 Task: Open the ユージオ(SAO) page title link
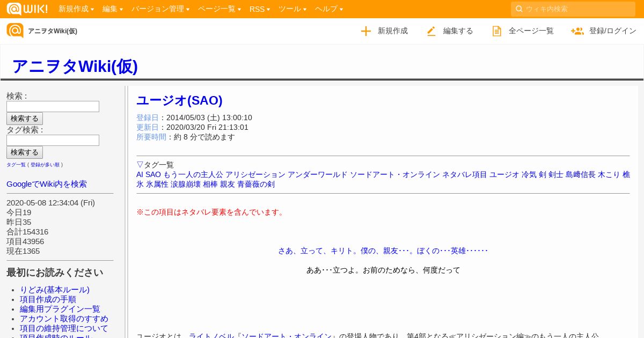point(179,100)
